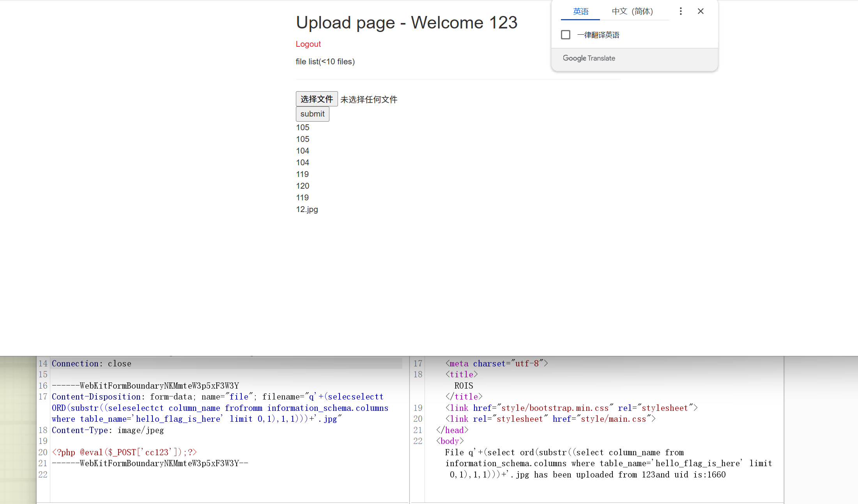Select the 英语 tab
This screenshot has height=504, width=858.
[580, 12]
